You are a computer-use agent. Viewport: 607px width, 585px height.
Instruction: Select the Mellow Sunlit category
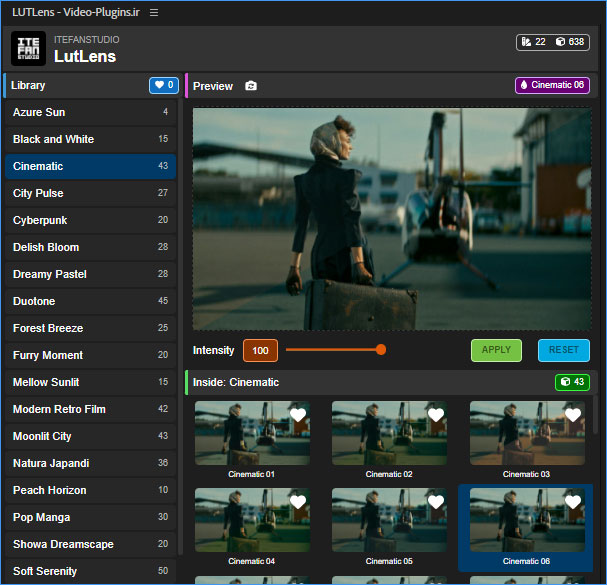click(91, 383)
